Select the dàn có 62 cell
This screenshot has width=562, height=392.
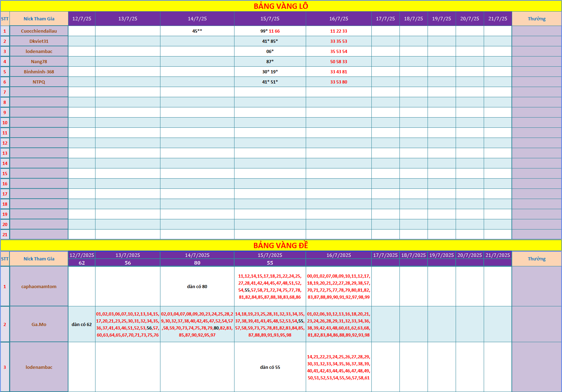(x=82, y=324)
